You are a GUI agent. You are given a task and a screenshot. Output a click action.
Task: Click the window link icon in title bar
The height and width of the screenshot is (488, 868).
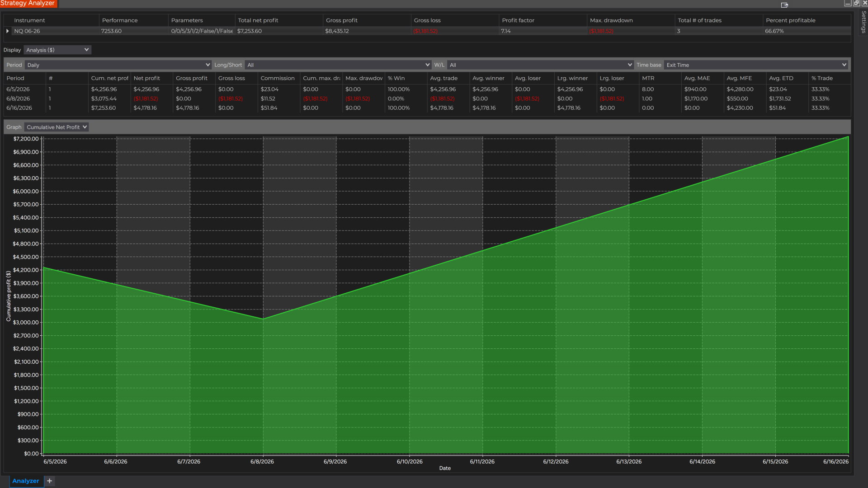pos(784,5)
